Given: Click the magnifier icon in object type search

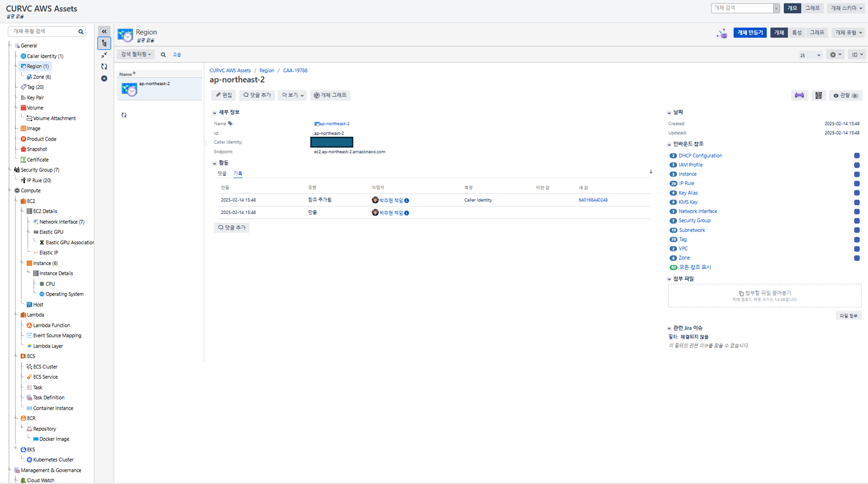Looking at the screenshot, I should click(81, 31).
